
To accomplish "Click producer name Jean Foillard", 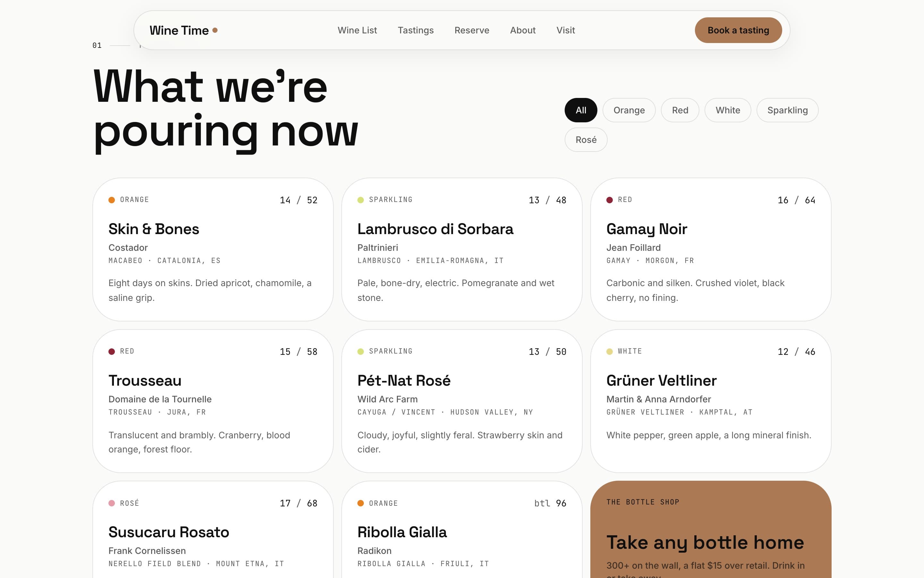I will tap(633, 248).
